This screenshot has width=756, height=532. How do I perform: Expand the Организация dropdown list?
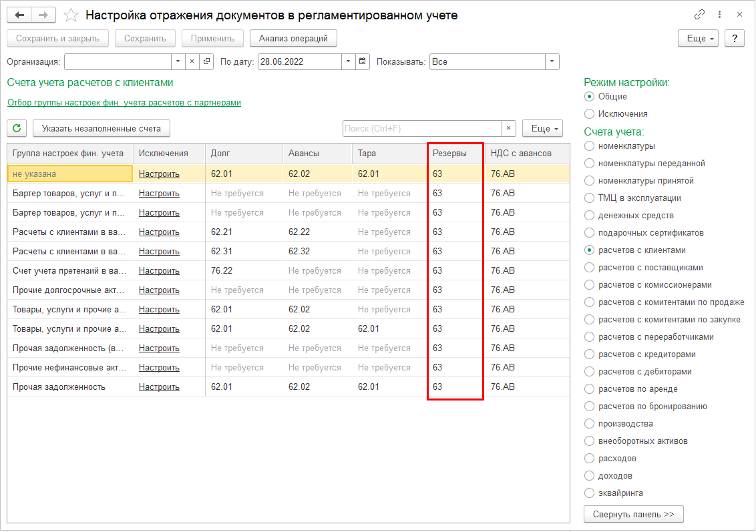(x=178, y=61)
